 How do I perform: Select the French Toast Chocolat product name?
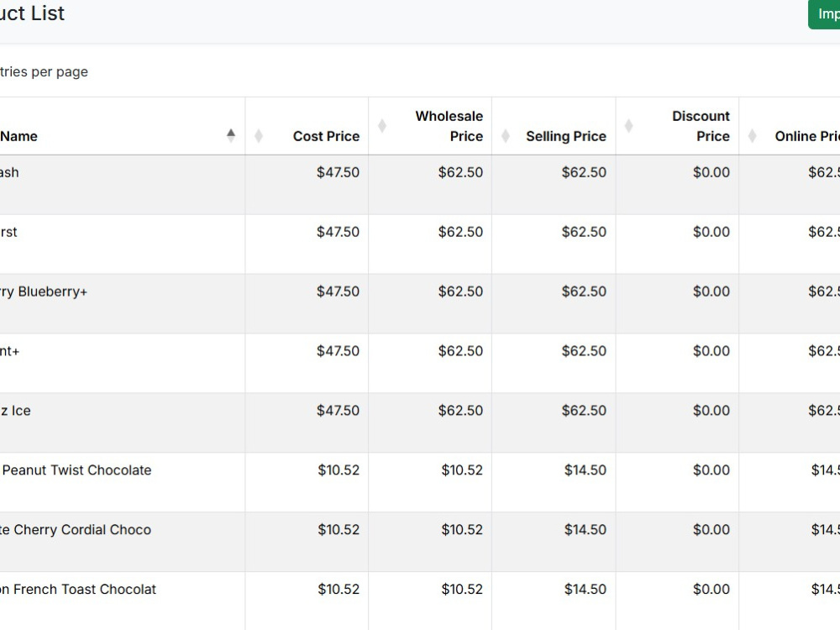[x=78, y=589]
